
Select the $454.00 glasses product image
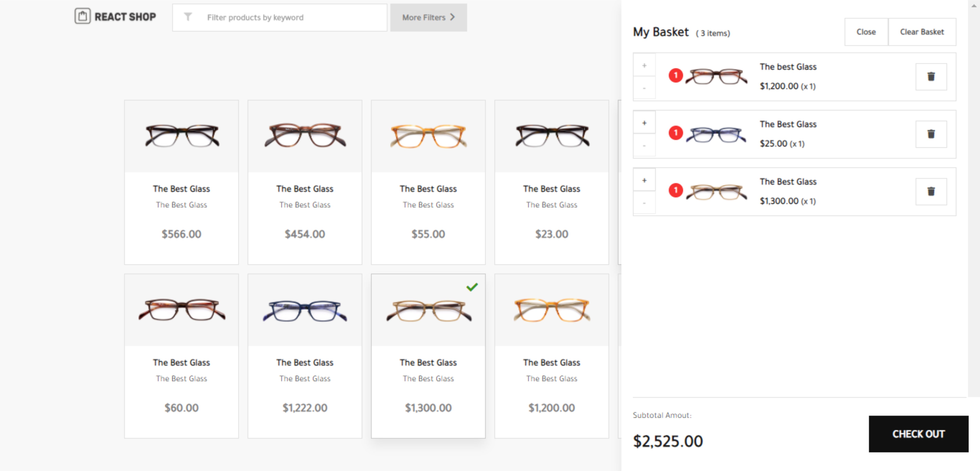305,135
